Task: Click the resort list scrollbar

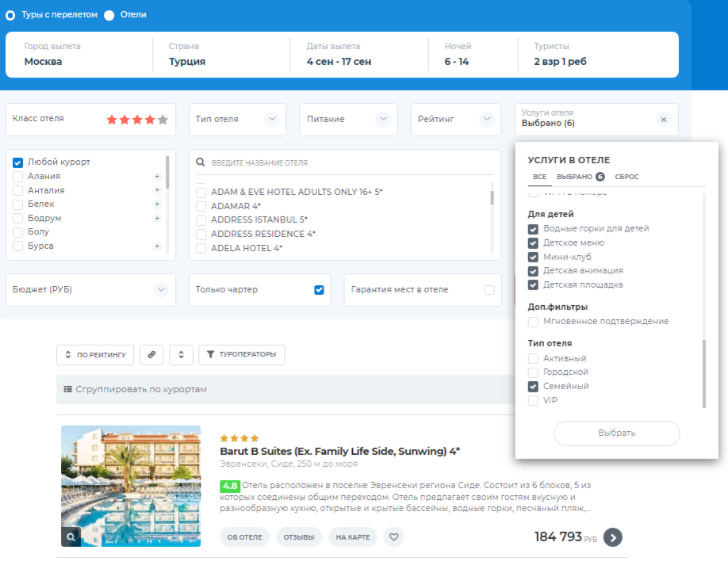Action: click(x=167, y=173)
